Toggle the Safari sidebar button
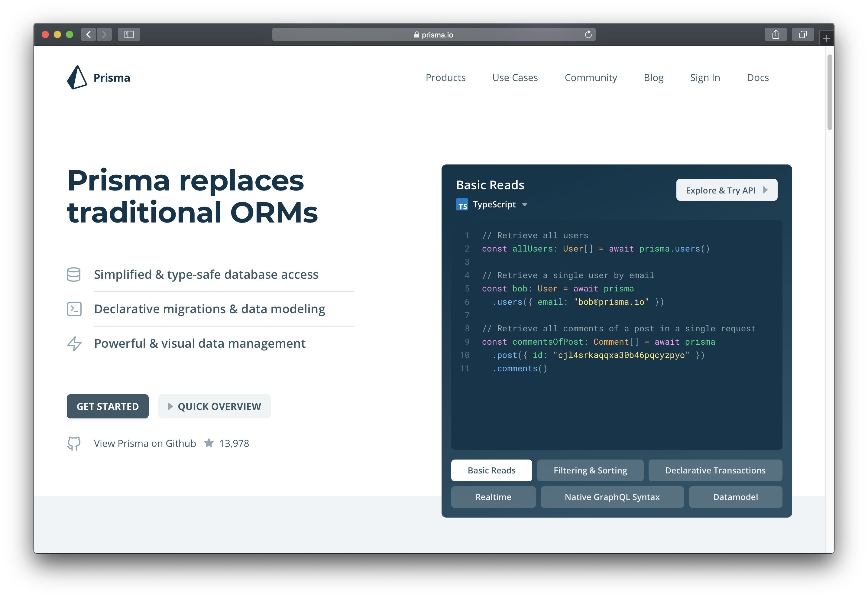Screen dimensions: 868x598 [x=129, y=34]
